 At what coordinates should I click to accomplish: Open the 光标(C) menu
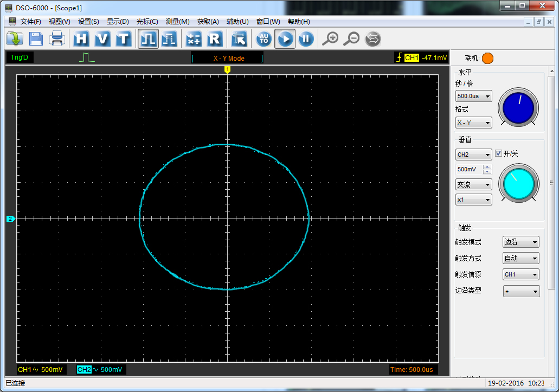tap(147, 22)
